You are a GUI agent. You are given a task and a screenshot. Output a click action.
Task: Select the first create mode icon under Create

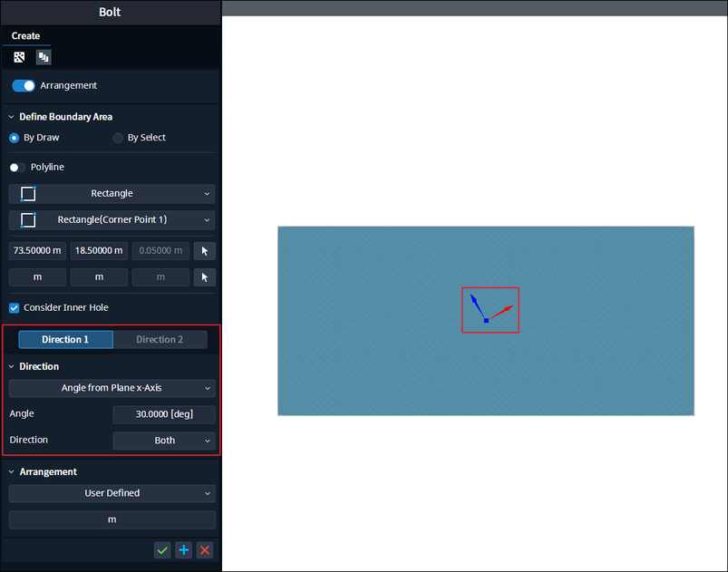19,57
